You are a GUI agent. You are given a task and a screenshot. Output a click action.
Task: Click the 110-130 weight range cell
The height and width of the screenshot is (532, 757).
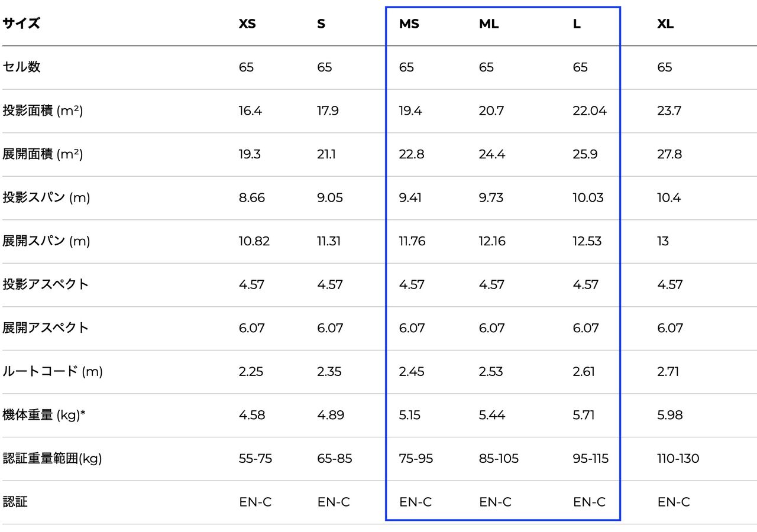coord(678,459)
